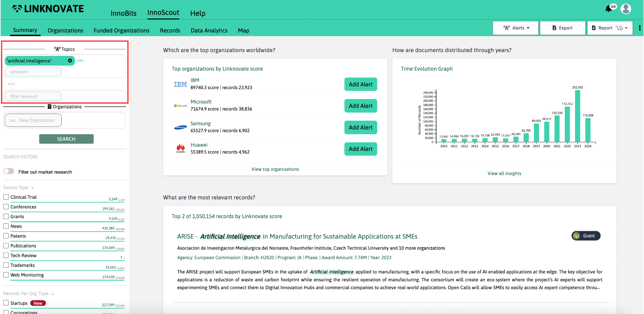644x314 pixels.
Task: Check the Publications source type
Action: (x=6, y=246)
